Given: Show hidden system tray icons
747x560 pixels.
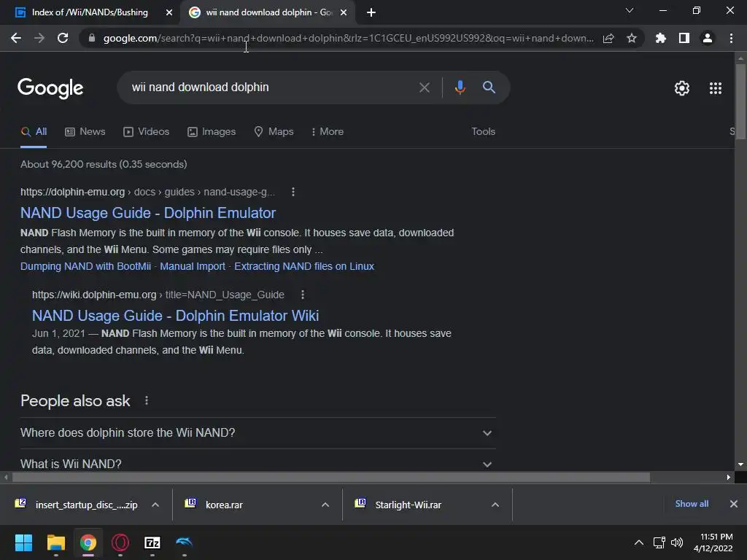Looking at the screenshot, I should tap(639, 542).
